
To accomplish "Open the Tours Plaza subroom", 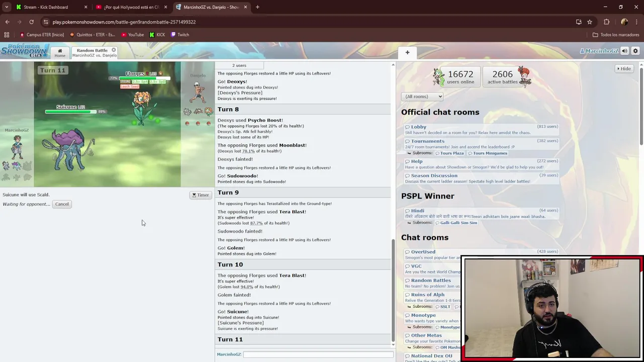I will 449,153.
